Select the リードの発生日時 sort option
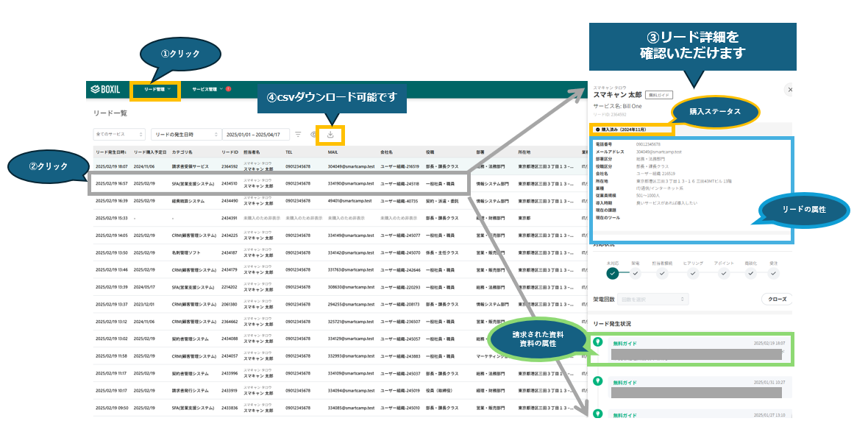 [x=185, y=134]
